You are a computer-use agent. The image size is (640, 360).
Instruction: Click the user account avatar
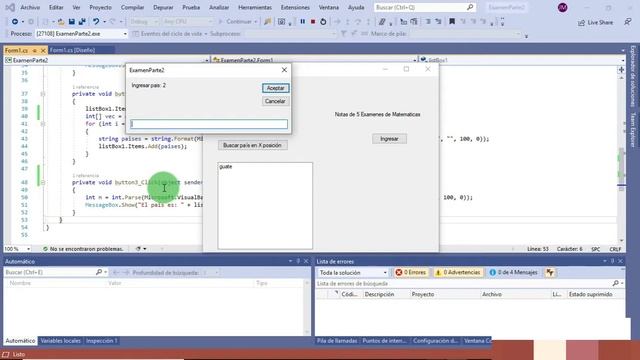tap(562, 7)
